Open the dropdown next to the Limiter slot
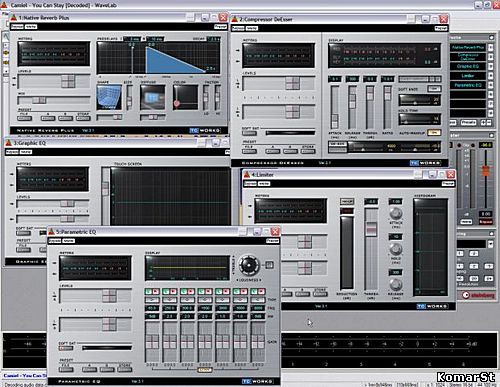500x387 pixels. pyautogui.click(x=491, y=76)
